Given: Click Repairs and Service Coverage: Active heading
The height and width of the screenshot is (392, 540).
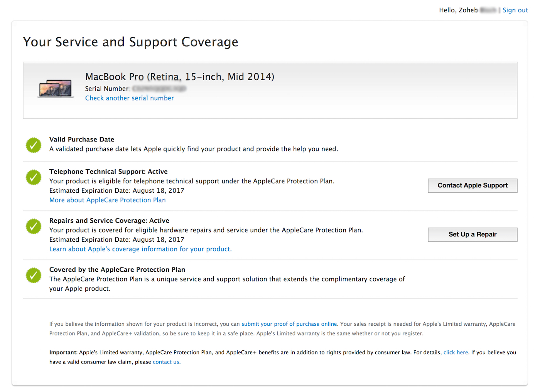Looking at the screenshot, I should click(109, 220).
